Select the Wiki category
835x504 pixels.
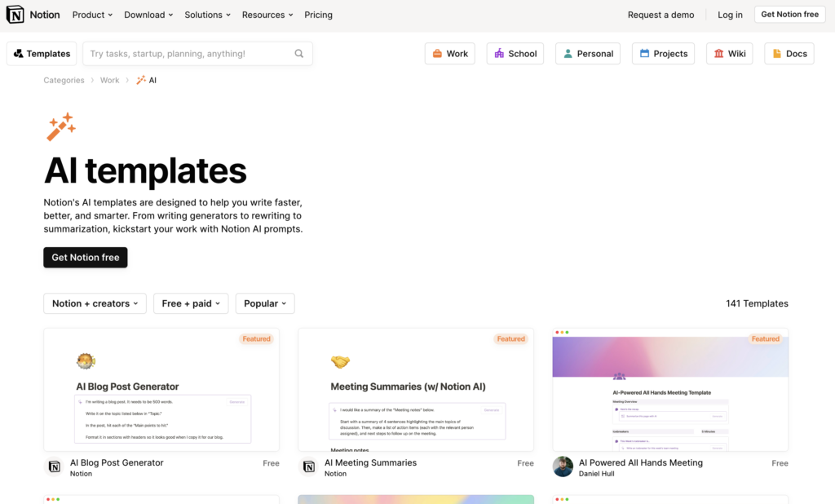coord(730,53)
